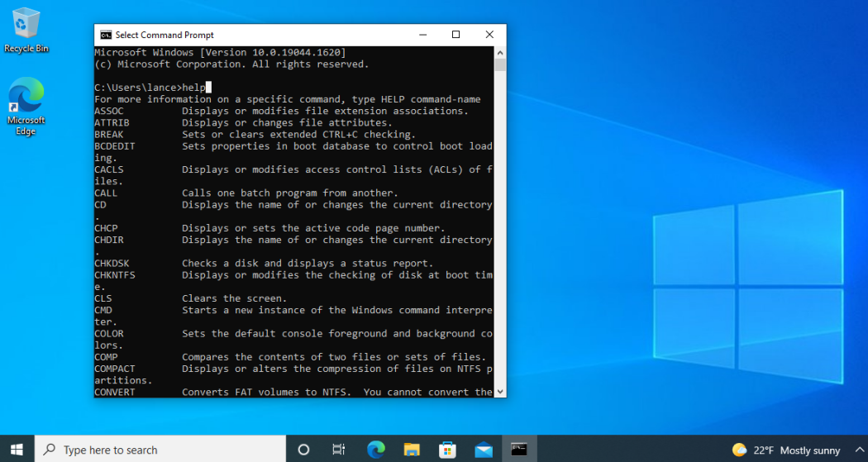Open Task View from the taskbar
868x462 pixels.
click(x=338, y=450)
